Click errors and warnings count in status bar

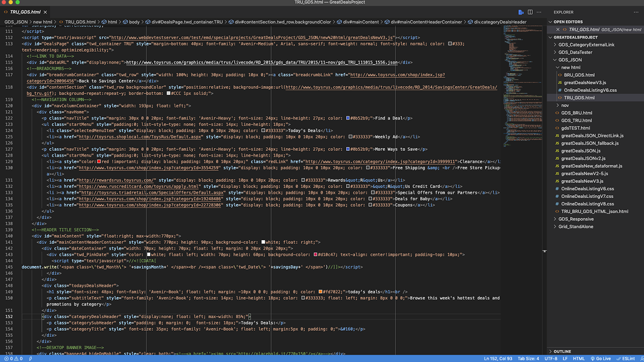14,358
